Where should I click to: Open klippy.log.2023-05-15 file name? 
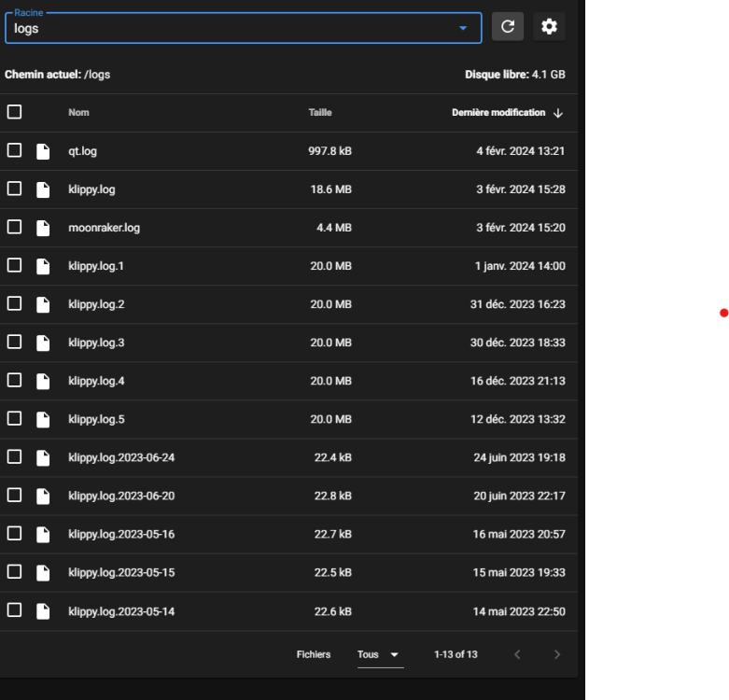coord(121,573)
